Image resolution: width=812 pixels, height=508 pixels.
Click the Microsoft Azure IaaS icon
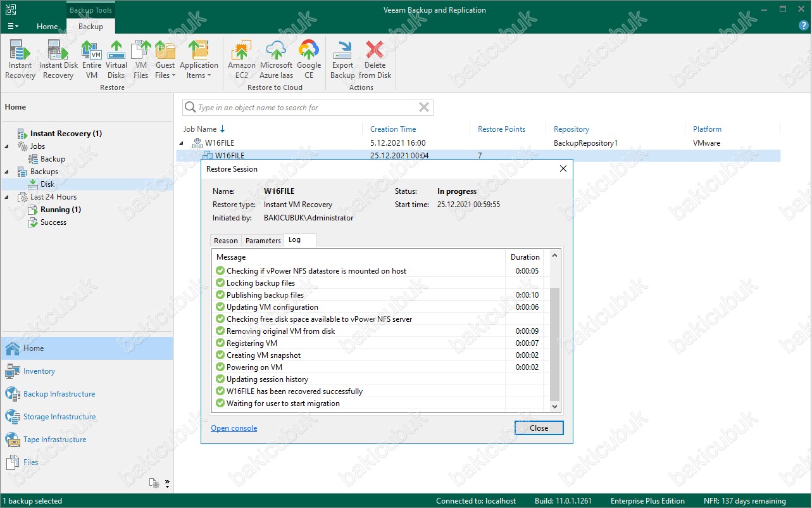click(x=276, y=60)
